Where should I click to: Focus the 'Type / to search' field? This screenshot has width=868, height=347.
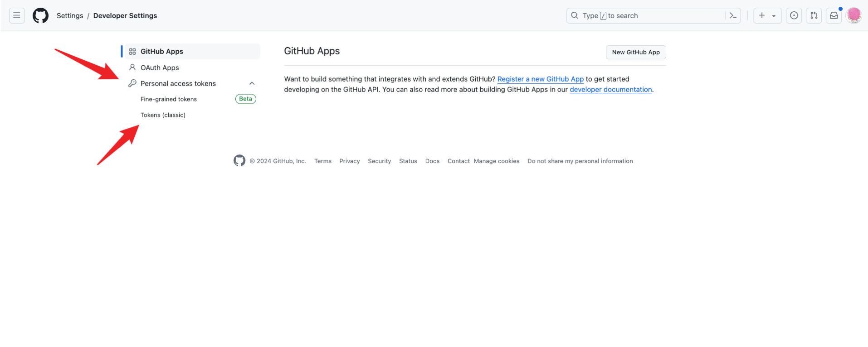653,15
